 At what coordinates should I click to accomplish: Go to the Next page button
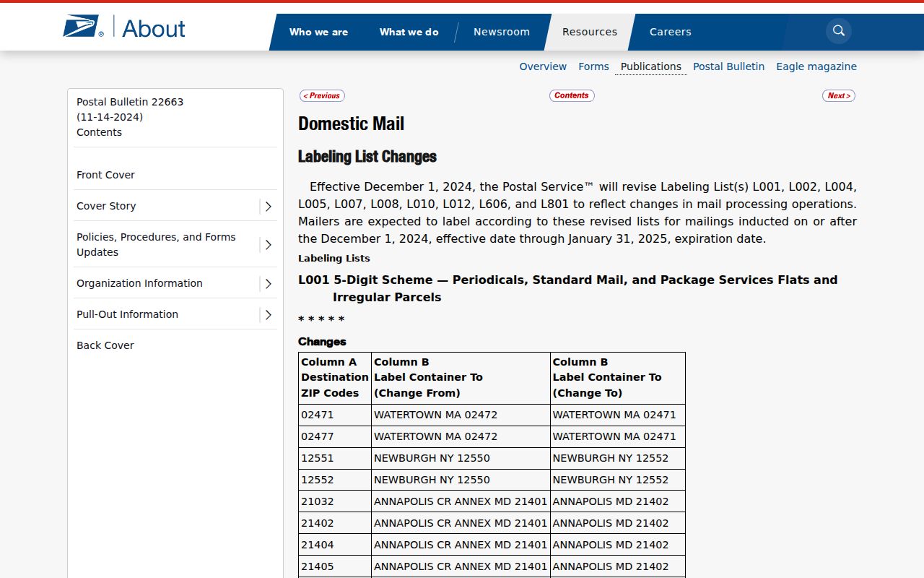click(838, 95)
